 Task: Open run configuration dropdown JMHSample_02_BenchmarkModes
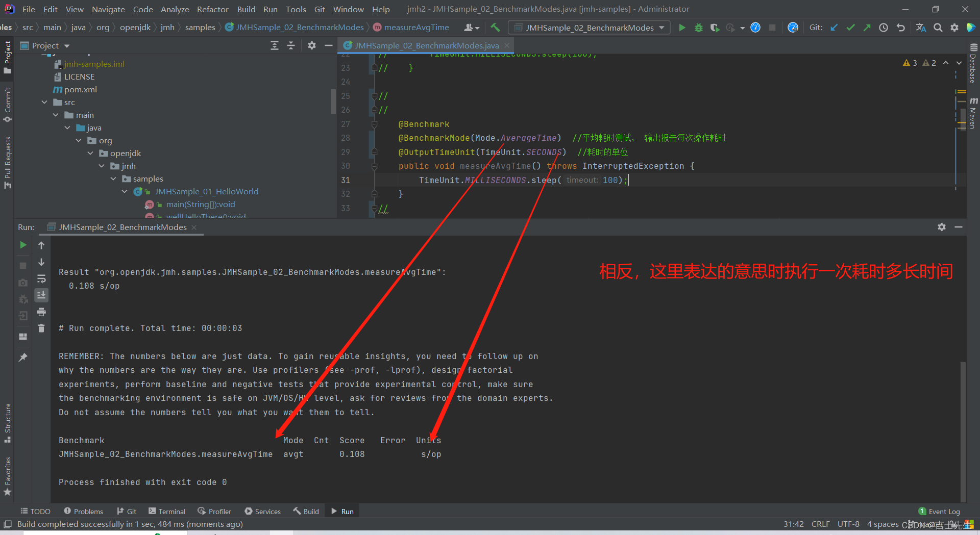[590, 28]
